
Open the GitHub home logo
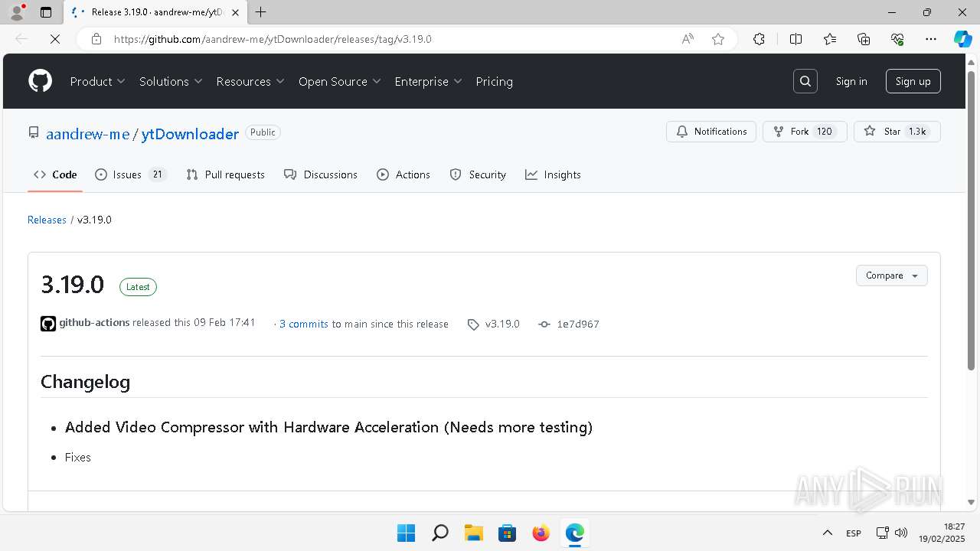click(40, 81)
